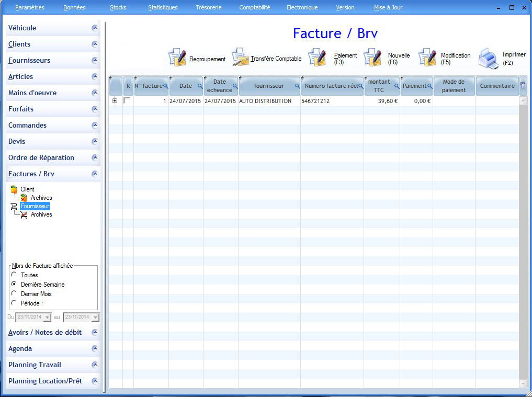Select the Dernière Semaine radio button
532x397 pixels.
(x=14, y=283)
